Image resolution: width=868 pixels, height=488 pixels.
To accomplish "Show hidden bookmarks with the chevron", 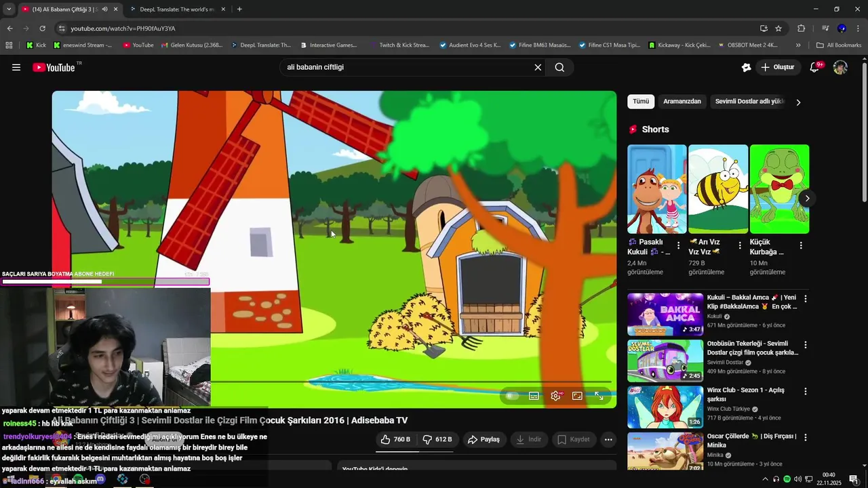I will pos(798,45).
